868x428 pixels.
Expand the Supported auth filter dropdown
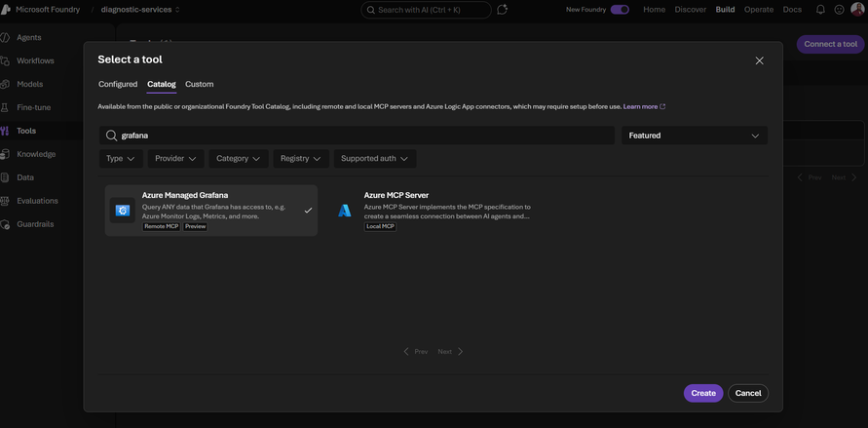(x=375, y=158)
